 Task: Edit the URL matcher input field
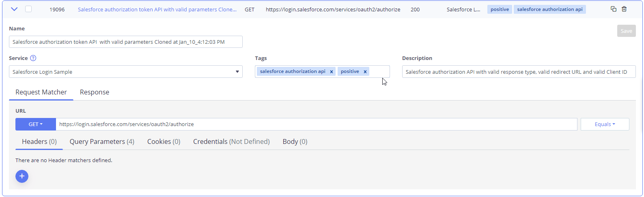pos(317,124)
